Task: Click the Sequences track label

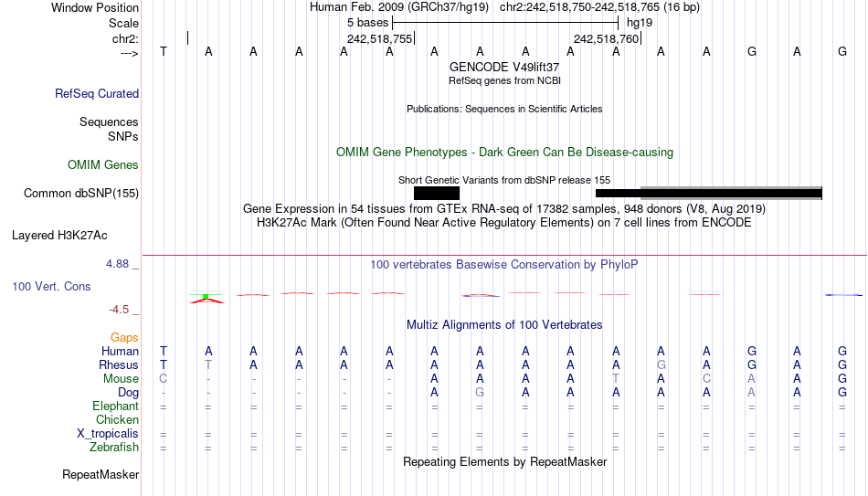Action: pos(109,121)
